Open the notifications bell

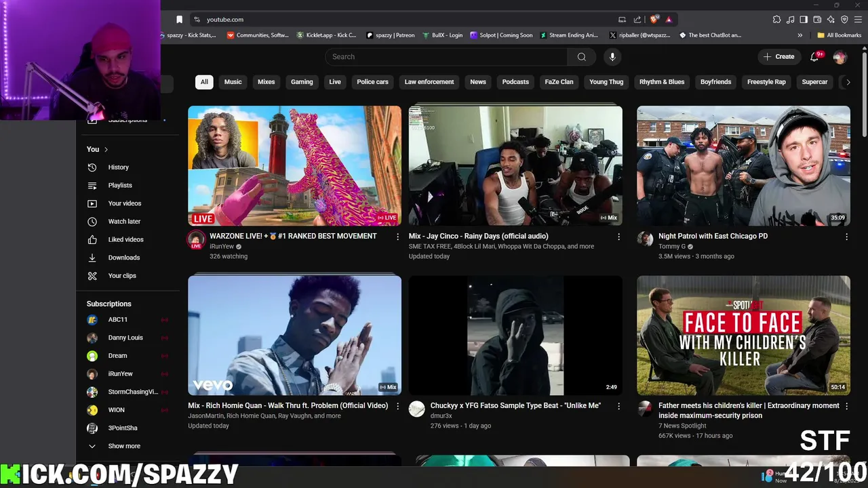click(814, 57)
